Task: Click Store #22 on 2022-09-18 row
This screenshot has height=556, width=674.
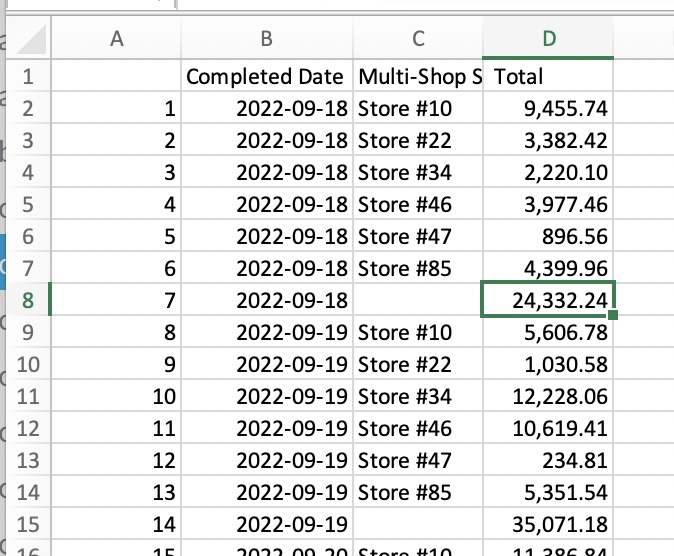Action: pos(417,140)
